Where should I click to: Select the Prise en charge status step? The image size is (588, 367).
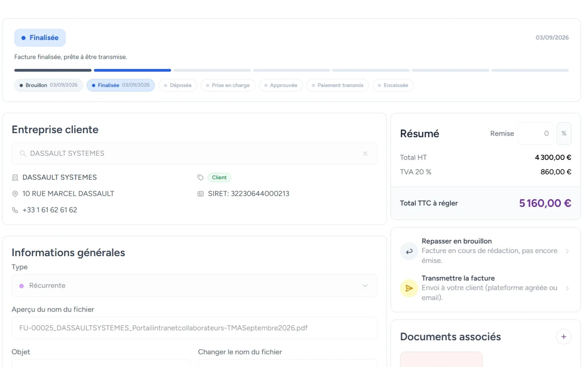click(x=228, y=85)
